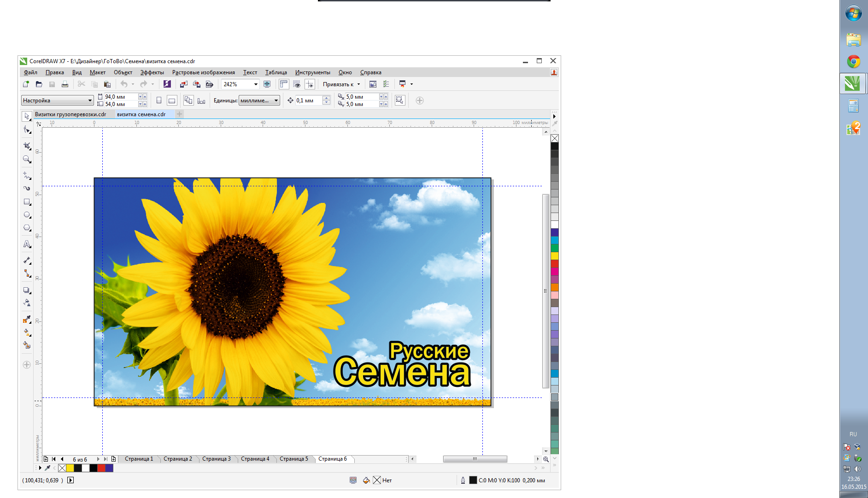This screenshot has width=868, height=498.
Task: Open the Файл menu
Action: 30,72
